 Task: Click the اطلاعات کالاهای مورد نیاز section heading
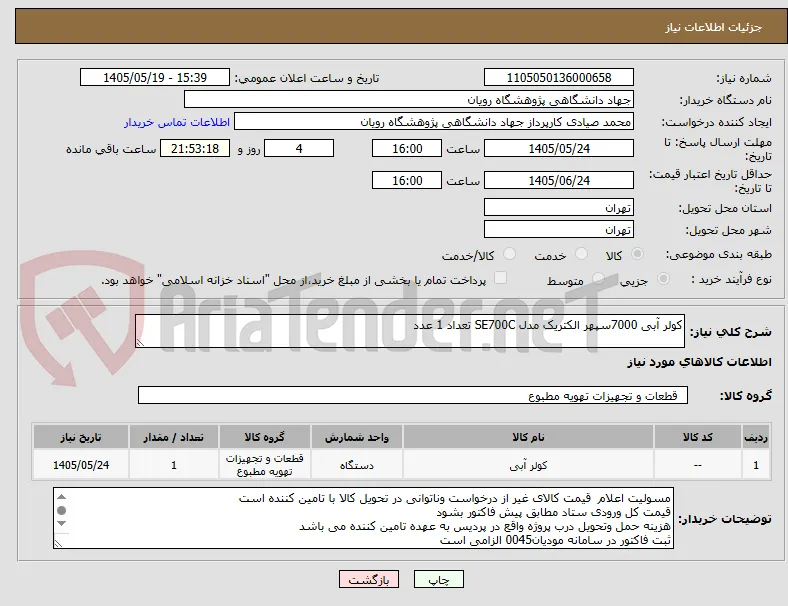pyautogui.click(x=699, y=362)
